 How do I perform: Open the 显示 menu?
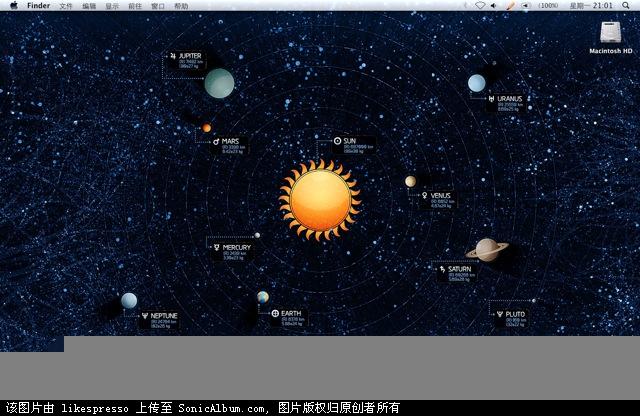(x=112, y=6)
